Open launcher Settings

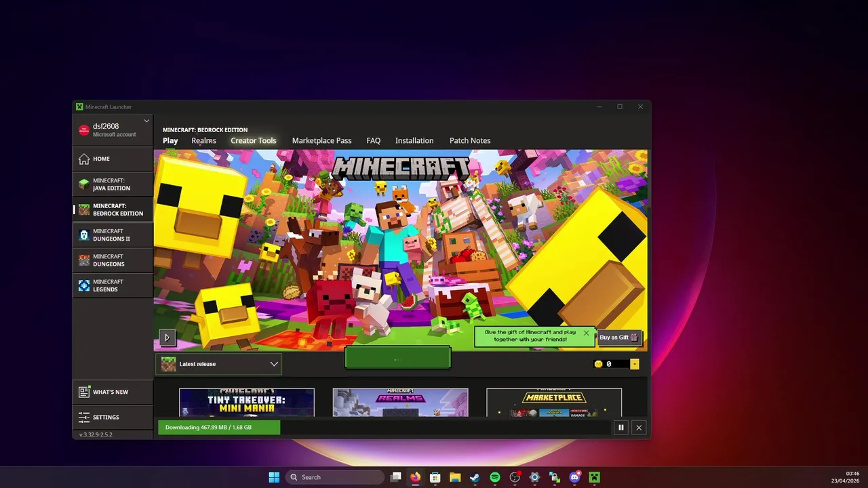coord(113,417)
